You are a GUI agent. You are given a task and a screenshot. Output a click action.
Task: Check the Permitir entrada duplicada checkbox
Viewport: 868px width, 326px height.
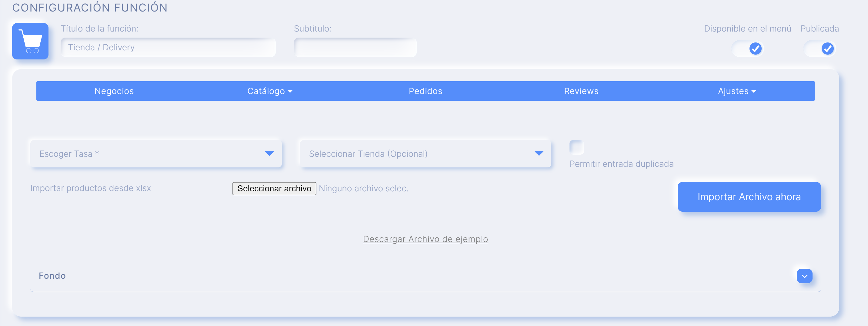click(x=576, y=147)
